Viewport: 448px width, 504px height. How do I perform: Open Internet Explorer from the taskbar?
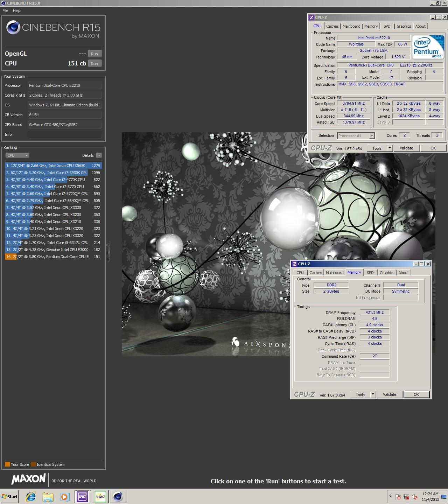coord(31,496)
